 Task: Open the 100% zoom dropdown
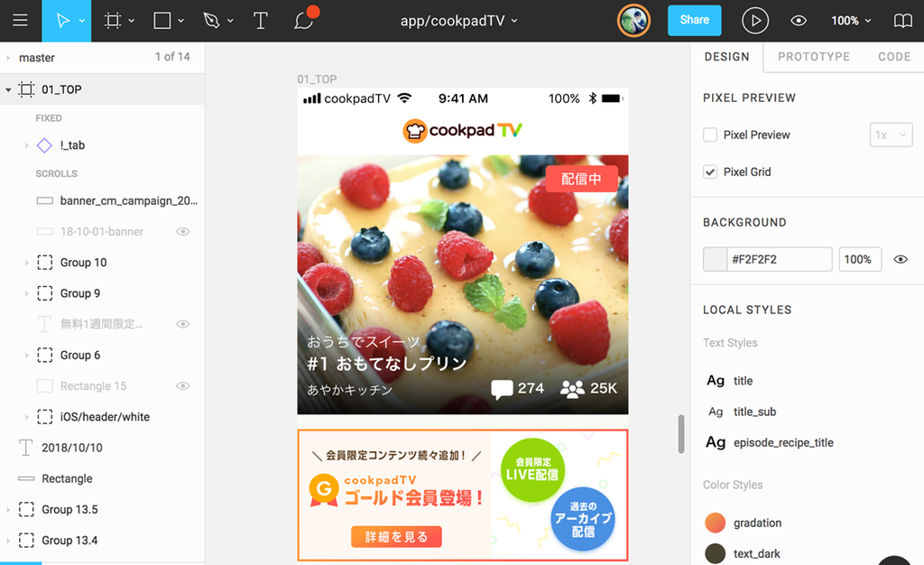[x=851, y=21]
